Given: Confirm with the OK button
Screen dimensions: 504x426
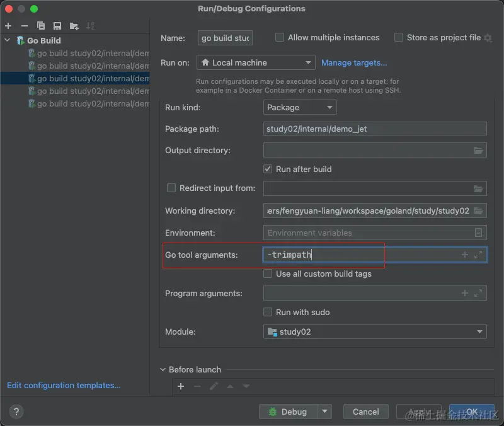Looking at the screenshot, I should 471,412.
